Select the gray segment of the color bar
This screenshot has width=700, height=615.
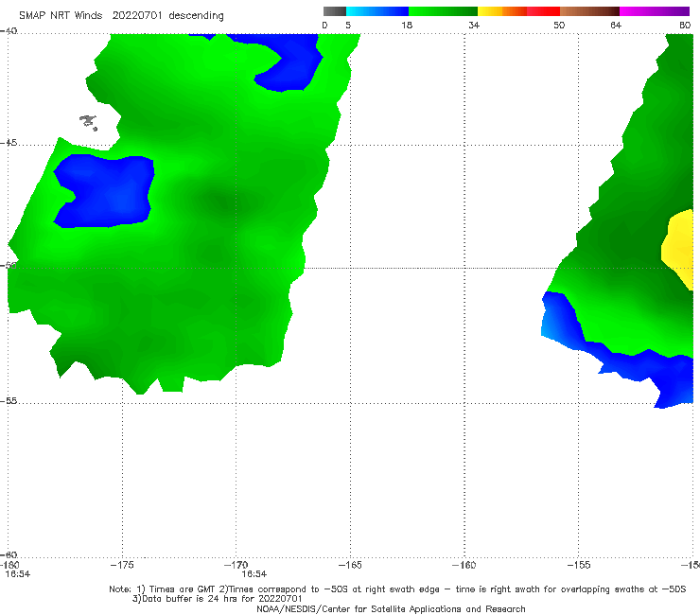tap(335, 11)
